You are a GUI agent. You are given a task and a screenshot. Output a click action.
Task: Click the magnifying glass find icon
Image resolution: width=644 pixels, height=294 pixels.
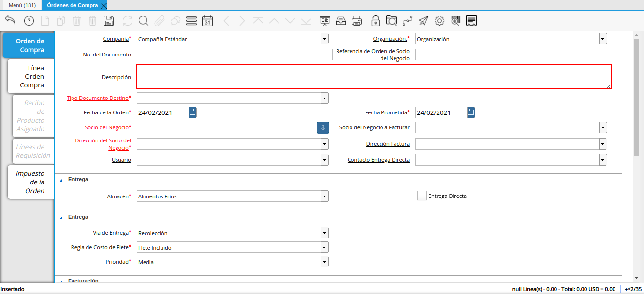[x=144, y=21]
